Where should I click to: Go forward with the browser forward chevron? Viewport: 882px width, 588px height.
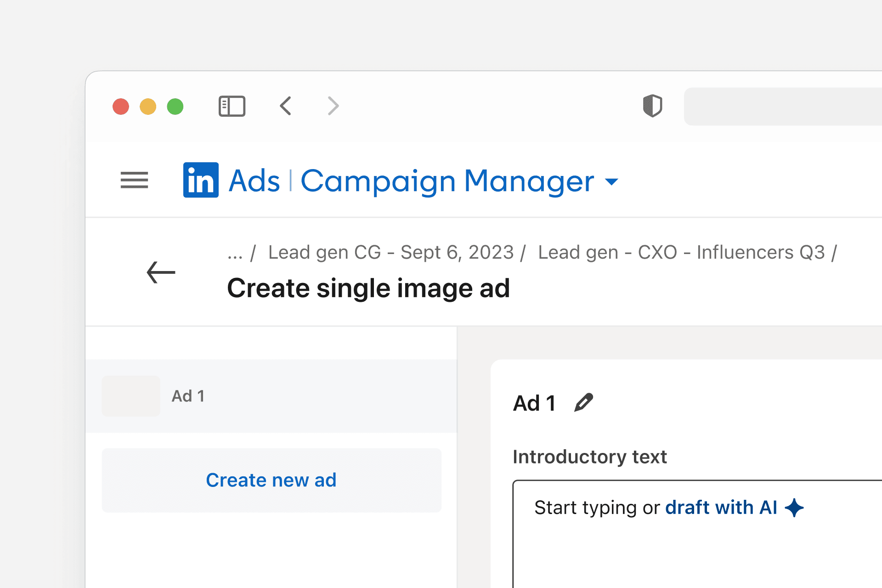(334, 106)
